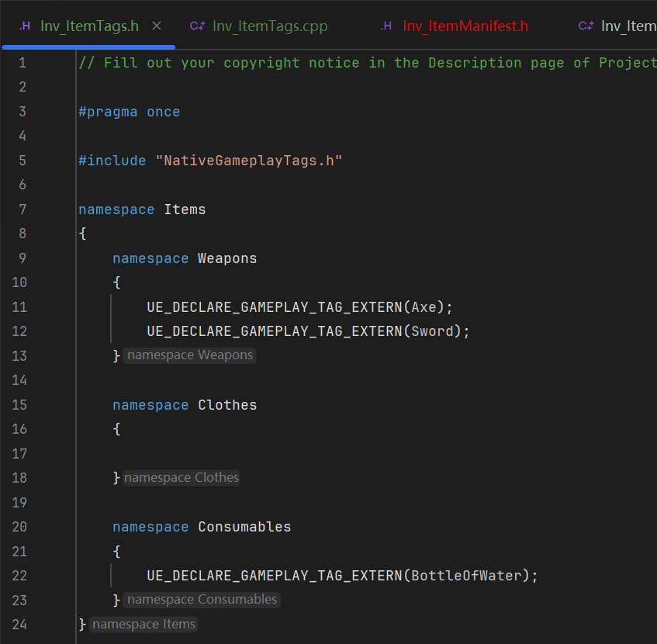Click the 'namespace Items' closing inlay hint

144,625
